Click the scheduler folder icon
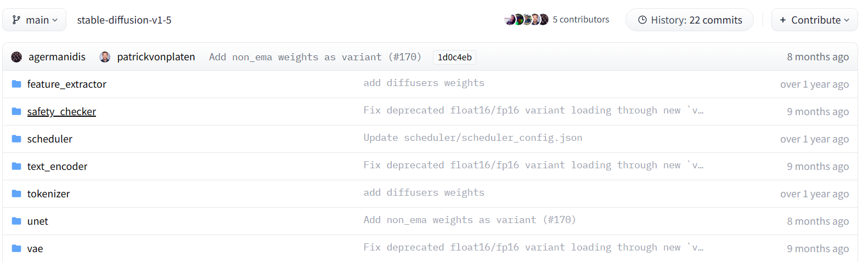Image resolution: width=868 pixels, height=262 pixels. coord(16,139)
